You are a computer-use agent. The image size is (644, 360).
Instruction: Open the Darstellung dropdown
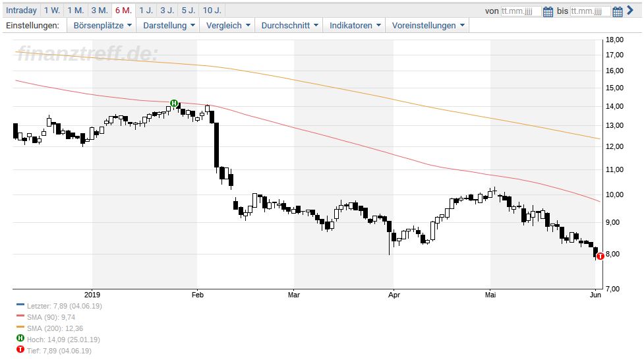(x=168, y=26)
